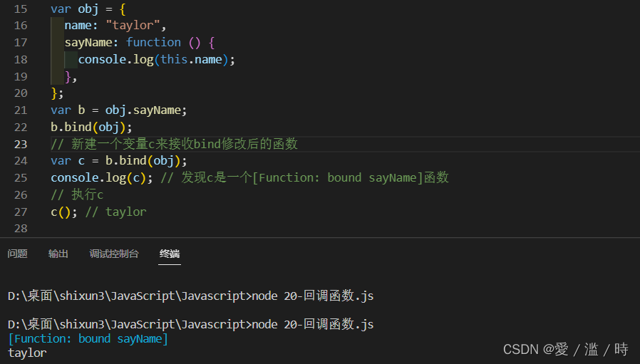Click sayName property key on line 17
The height and width of the screenshot is (364, 640).
click(x=88, y=42)
